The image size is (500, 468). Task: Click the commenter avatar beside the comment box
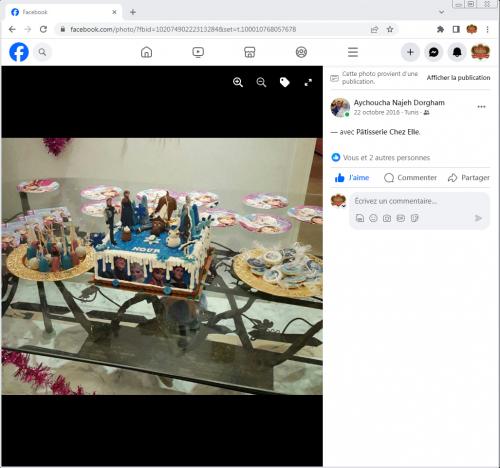click(x=338, y=201)
